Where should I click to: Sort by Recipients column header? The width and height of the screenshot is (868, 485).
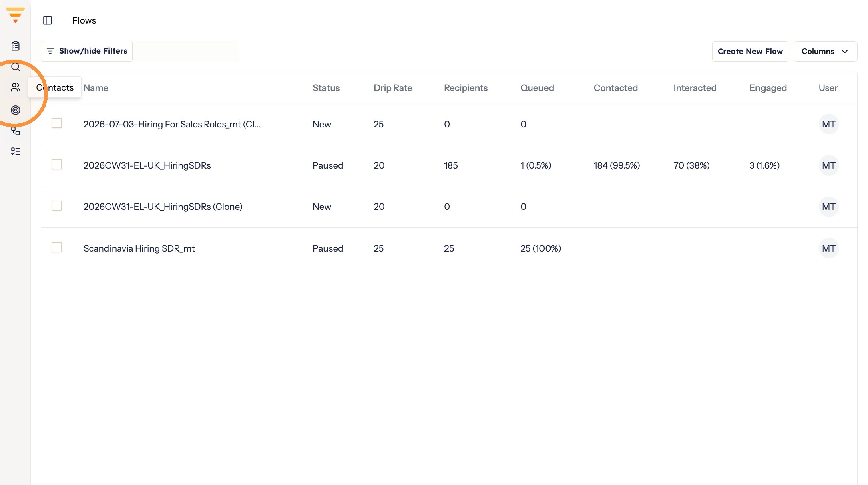[x=466, y=88]
